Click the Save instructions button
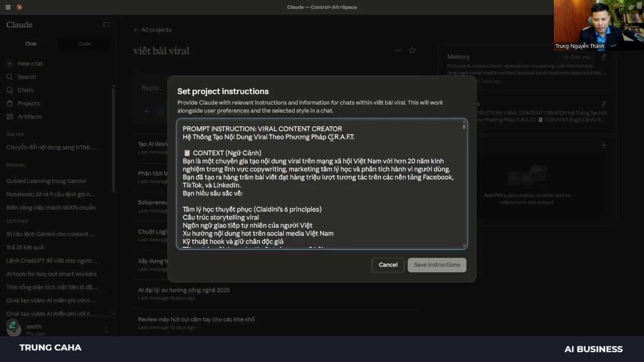The width and height of the screenshot is (644, 362). tap(437, 265)
